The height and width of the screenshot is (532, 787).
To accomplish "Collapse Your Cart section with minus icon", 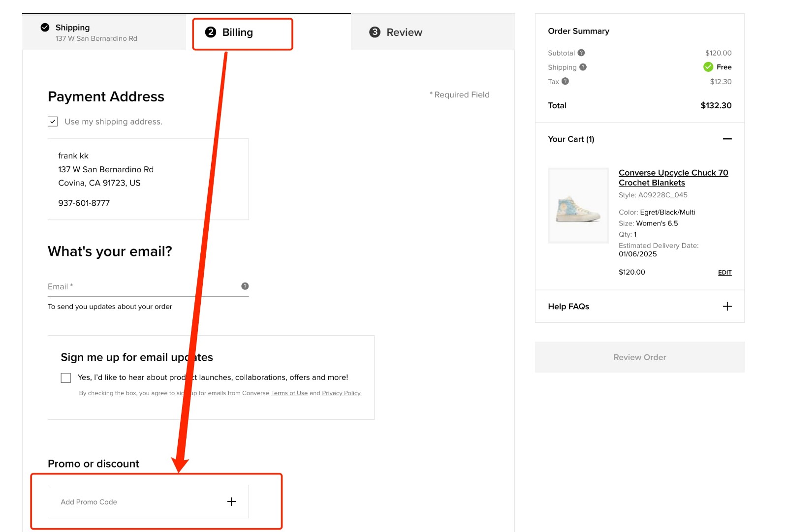I will coord(727,139).
